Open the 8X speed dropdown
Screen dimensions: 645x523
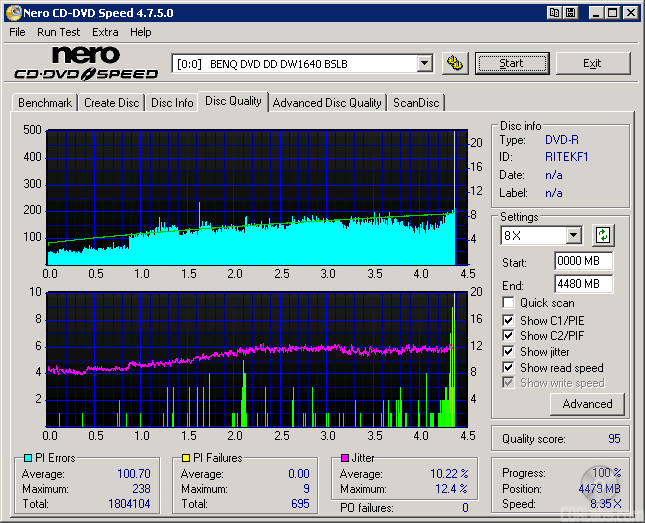pos(573,236)
